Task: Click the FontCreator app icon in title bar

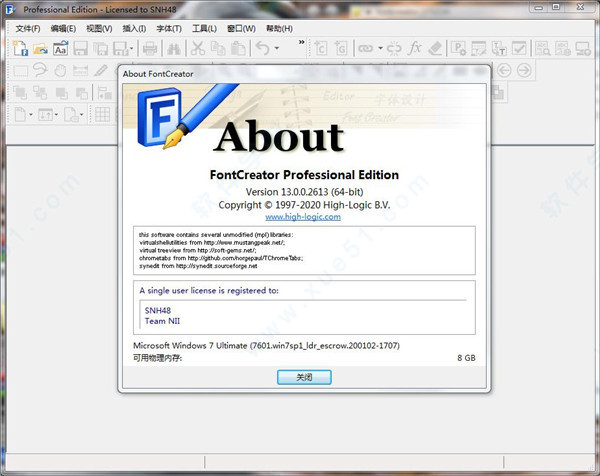Action: 11,9
